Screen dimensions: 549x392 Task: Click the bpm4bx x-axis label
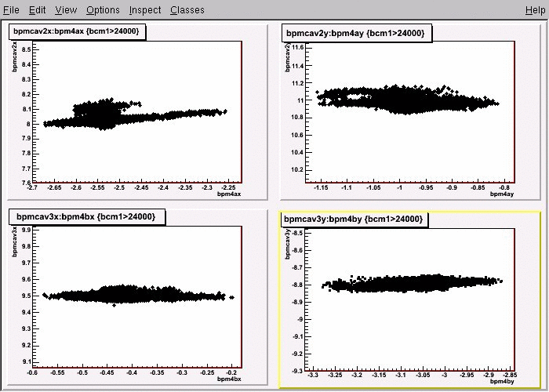pyautogui.click(x=229, y=379)
